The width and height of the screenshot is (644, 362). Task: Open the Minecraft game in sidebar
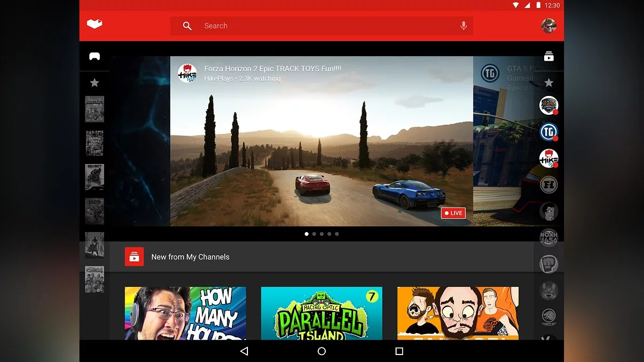[94, 109]
